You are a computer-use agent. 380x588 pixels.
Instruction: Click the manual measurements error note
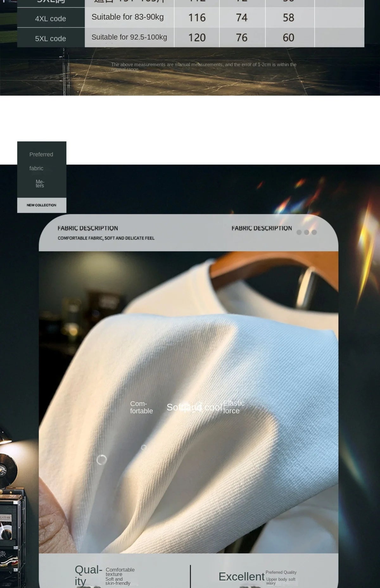[x=204, y=67]
